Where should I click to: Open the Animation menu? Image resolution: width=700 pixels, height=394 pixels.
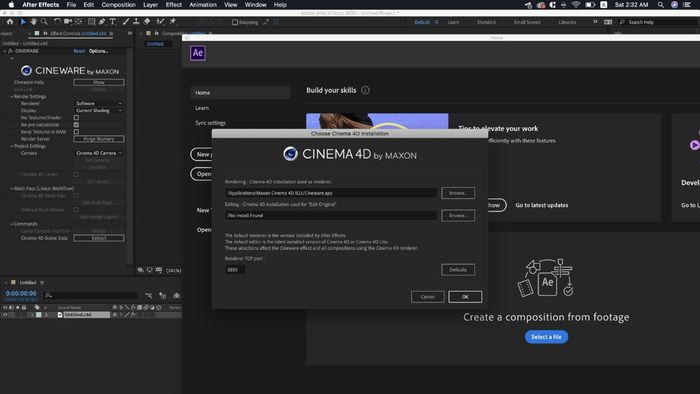[203, 4]
